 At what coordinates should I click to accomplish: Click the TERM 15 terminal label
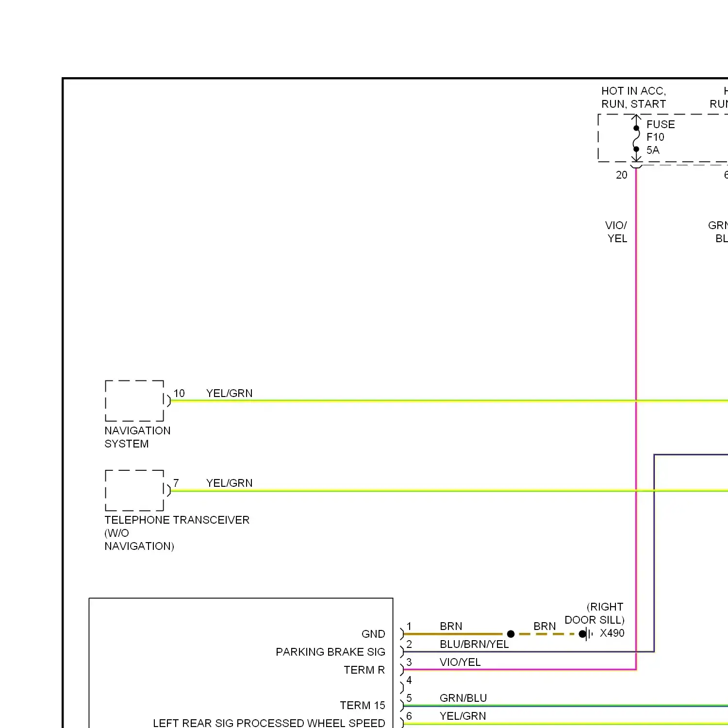pos(363,705)
